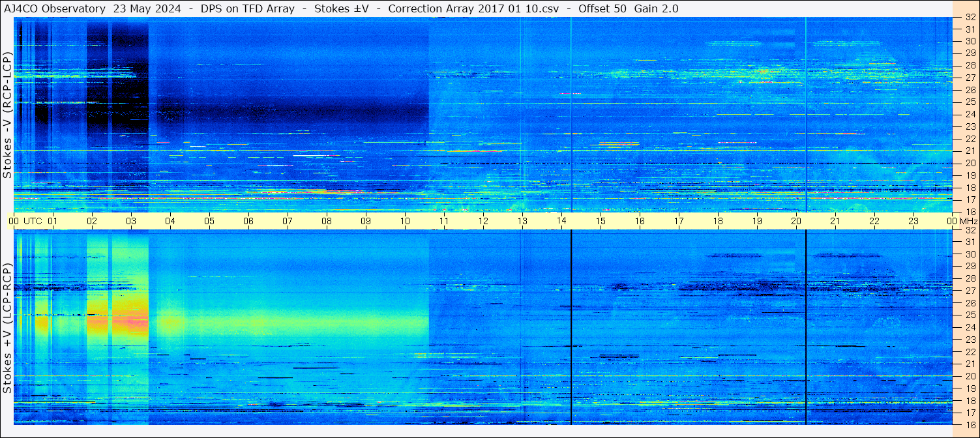Click the 'Stokes -V (RCP-LCP)' axis label
980x438 pixels.
click(7, 115)
